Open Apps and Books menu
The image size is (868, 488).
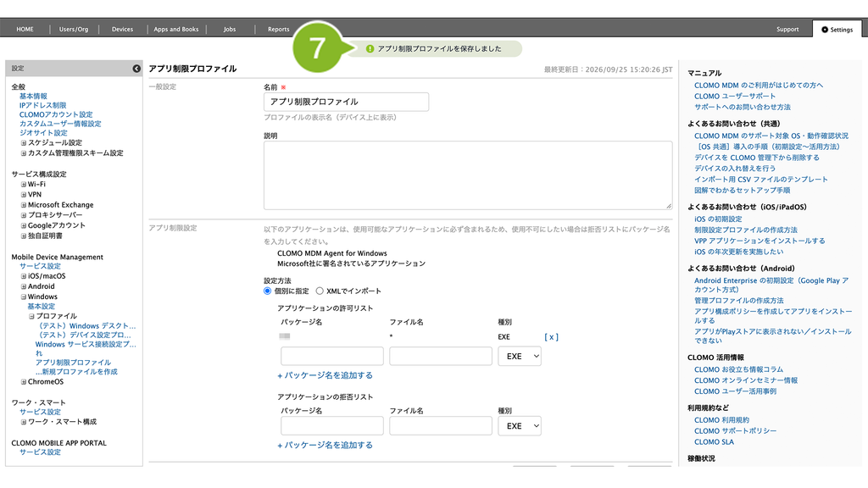176,30
